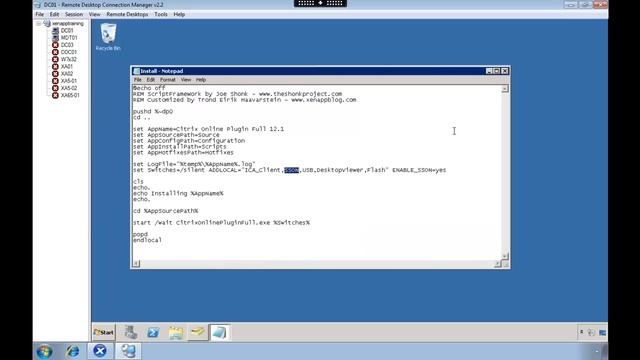This screenshot has height=360, width=640.
Task: Open Server Manager from remote taskbar
Action: [x=131, y=332]
